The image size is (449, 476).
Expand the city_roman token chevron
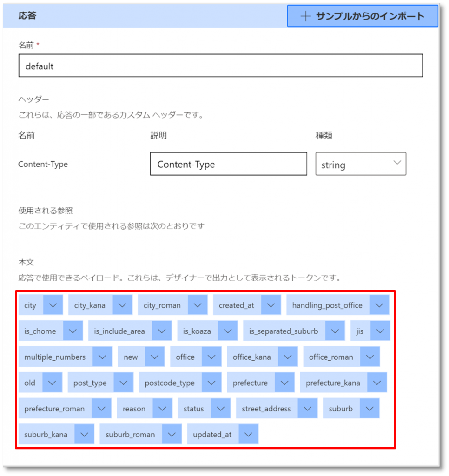[x=198, y=305]
